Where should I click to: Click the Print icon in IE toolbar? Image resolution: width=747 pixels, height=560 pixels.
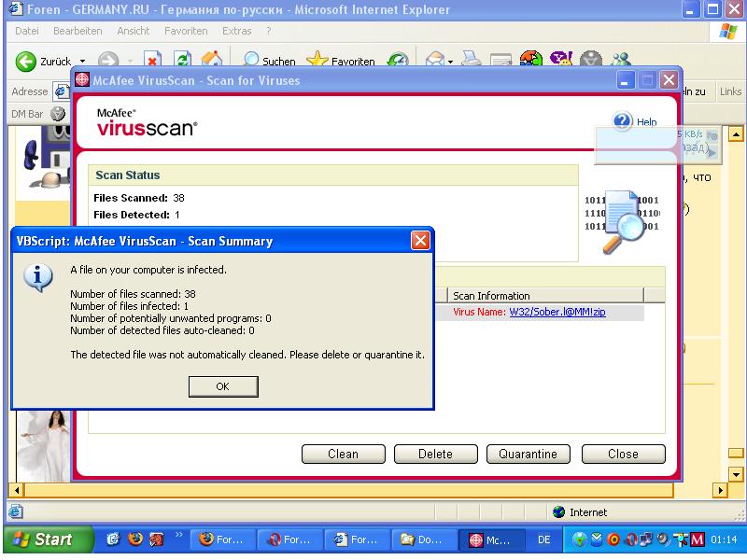click(x=472, y=61)
